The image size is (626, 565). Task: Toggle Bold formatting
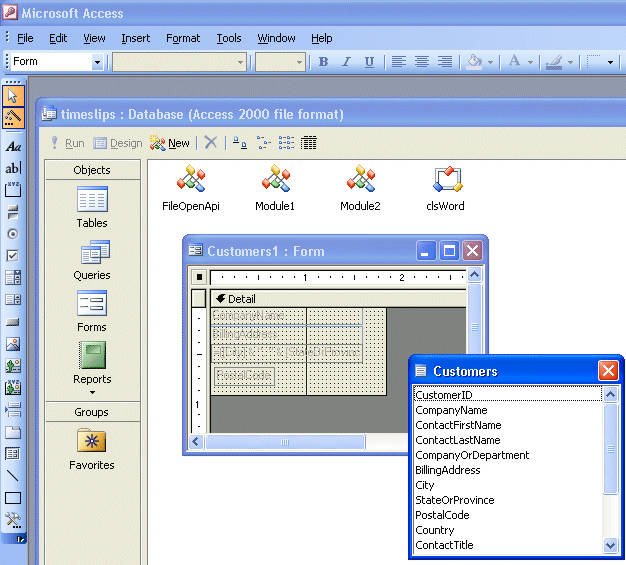(x=323, y=61)
